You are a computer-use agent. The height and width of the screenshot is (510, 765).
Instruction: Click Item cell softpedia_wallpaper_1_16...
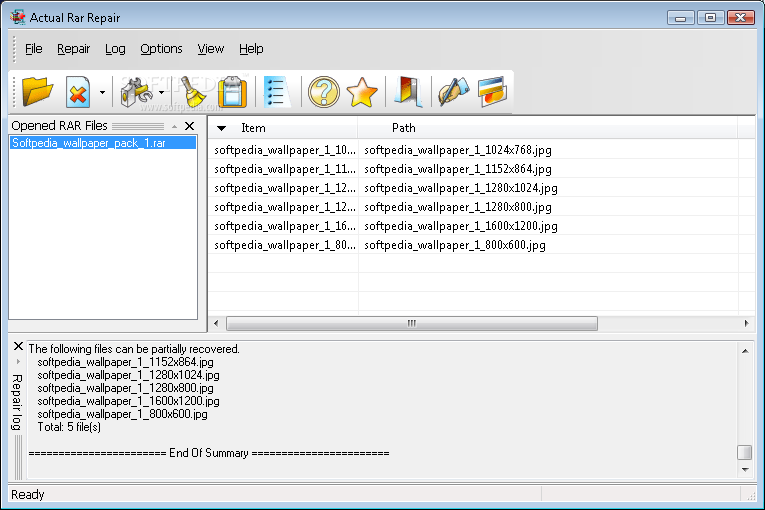pos(285,226)
